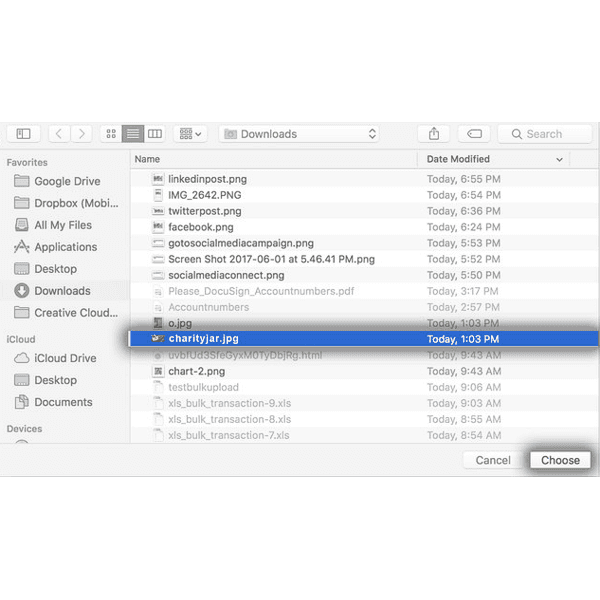The height and width of the screenshot is (600, 600).
Task: Select the linkedinpost.png file
Action: 207,179
